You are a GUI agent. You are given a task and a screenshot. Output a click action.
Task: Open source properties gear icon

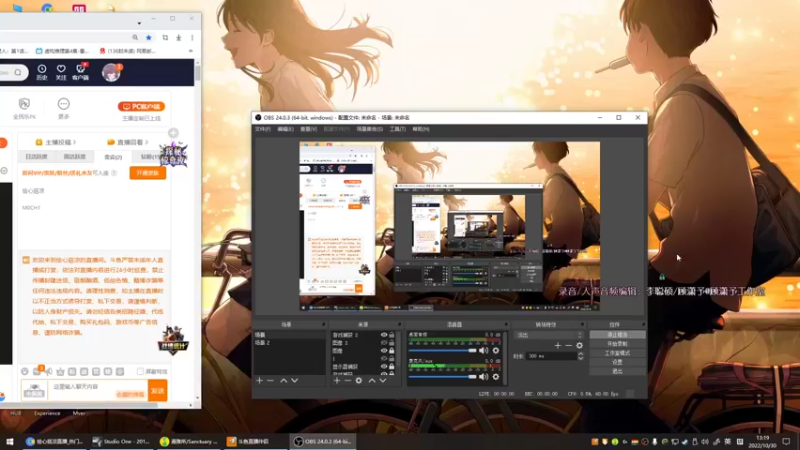359,381
